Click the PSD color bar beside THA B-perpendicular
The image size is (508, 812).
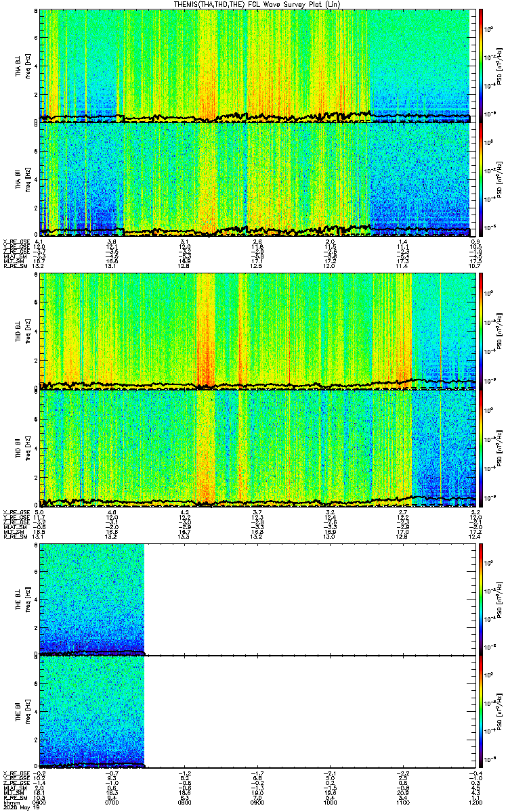481,66
